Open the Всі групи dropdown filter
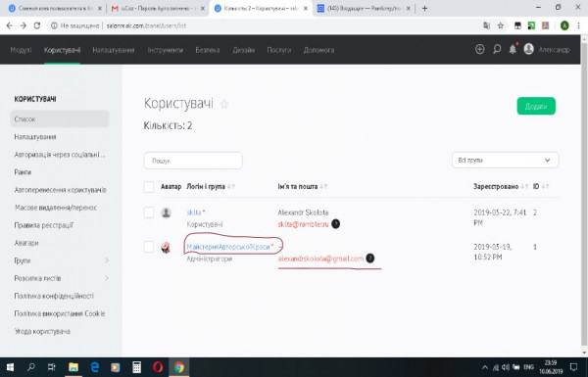The width and height of the screenshot is (588, 377). (505, 161)
